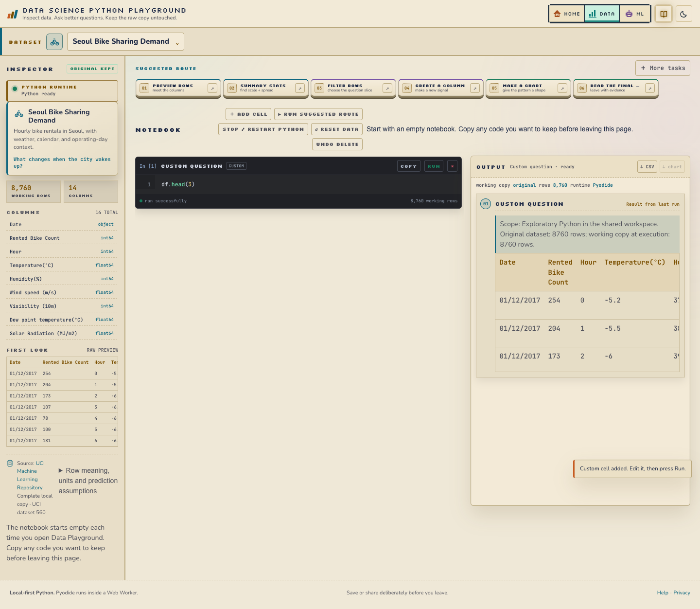The width and height of the screenshot is (700, 609).
Task: Select the Rented Bike Count column row
Action: tap(62, 238)
